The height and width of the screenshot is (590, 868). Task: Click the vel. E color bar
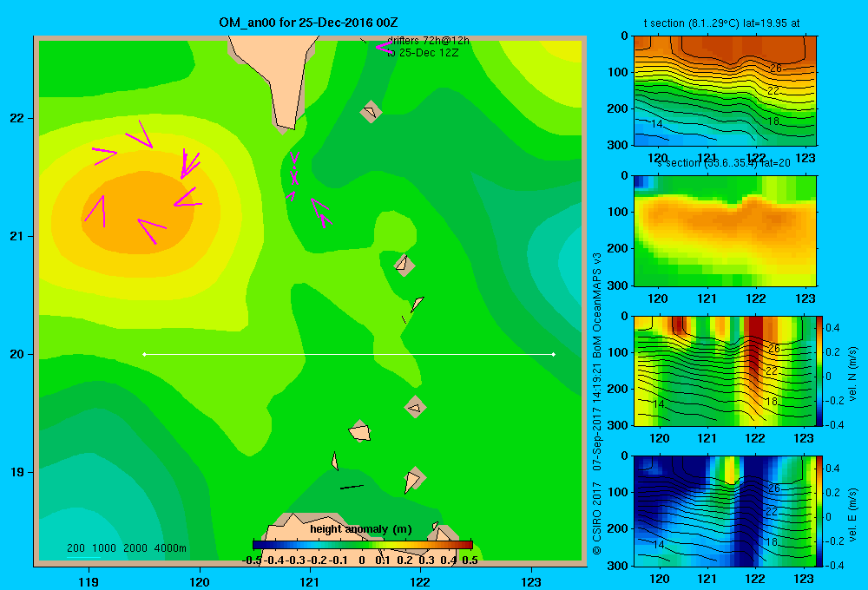[x=819, y=511]
